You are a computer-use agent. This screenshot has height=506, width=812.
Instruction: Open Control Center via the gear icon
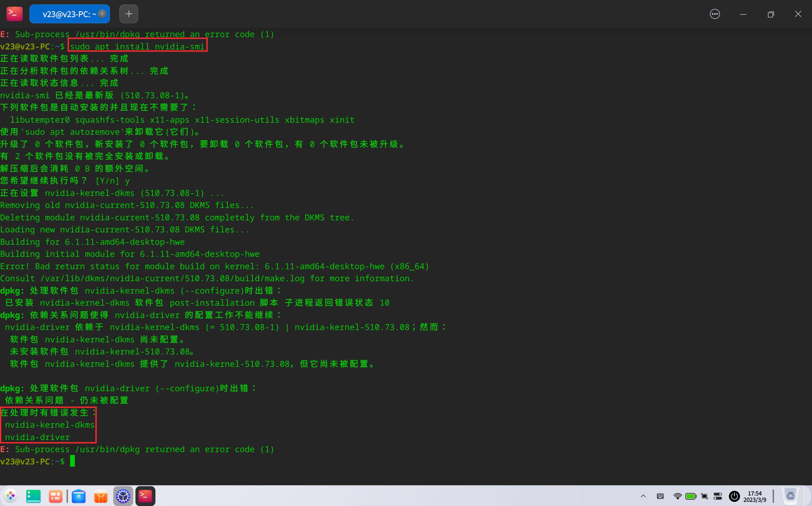tap(123, 496)
